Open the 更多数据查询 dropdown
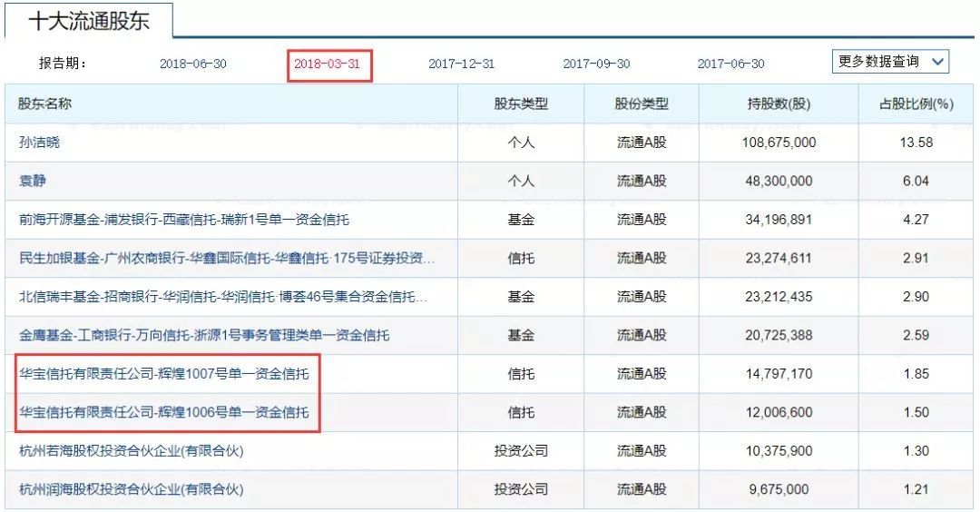 [x=890, y=61]
